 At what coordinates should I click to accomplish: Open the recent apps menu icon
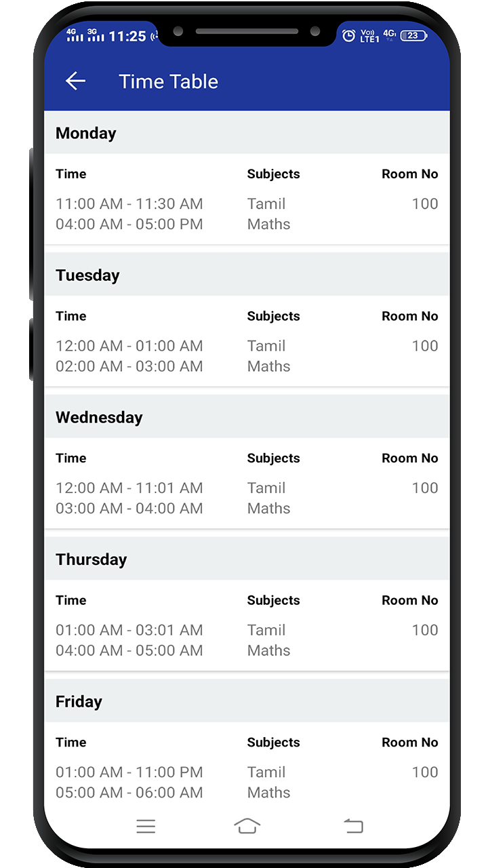[146, 826]
